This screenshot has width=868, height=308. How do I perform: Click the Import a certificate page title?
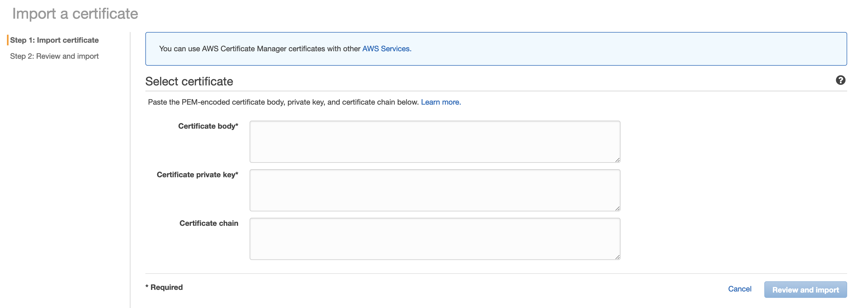(75, 14)
